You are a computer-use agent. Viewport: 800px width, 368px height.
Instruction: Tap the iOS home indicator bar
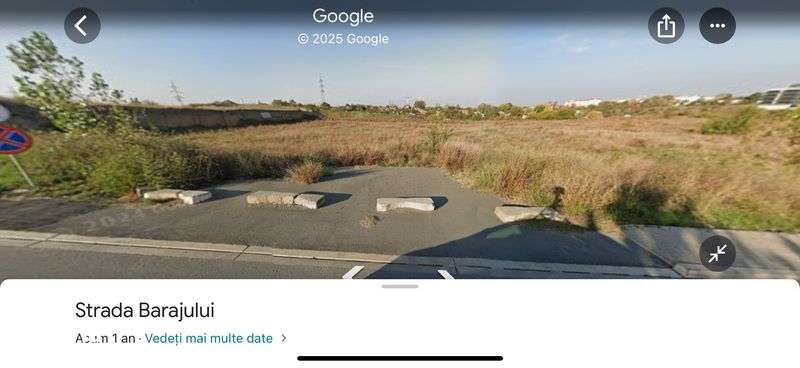(x=400, y=358)
